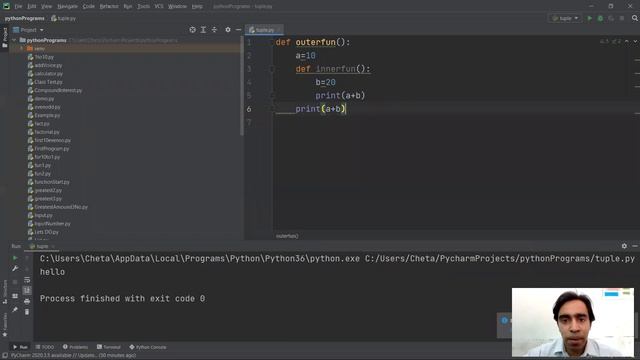Open the VCS menu
Viewport: 640px width, 360px height.
[159, 7]
